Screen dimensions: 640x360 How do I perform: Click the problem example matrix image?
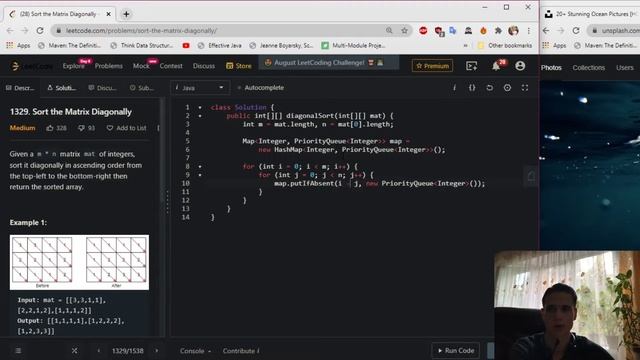click(x=79, y=262)
